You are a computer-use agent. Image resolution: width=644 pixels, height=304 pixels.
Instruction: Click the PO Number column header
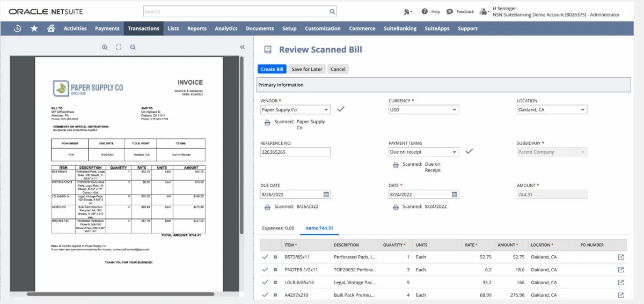click(592, 245)
